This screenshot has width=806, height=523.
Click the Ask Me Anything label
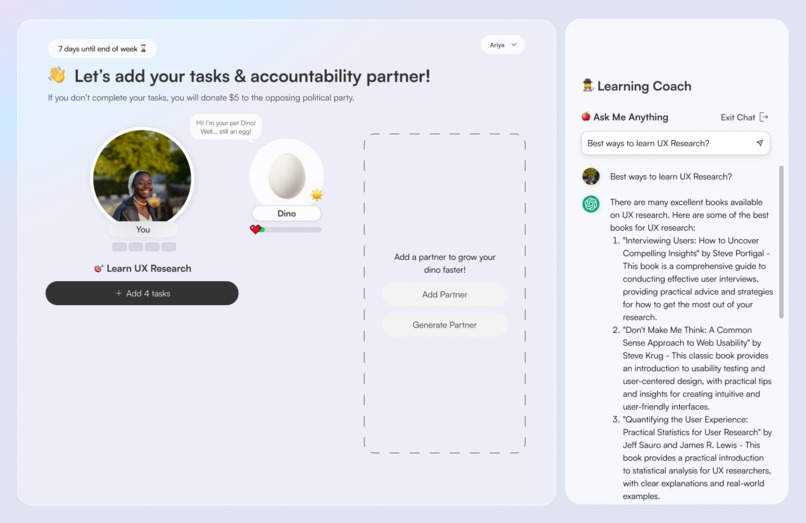[631, 117]
